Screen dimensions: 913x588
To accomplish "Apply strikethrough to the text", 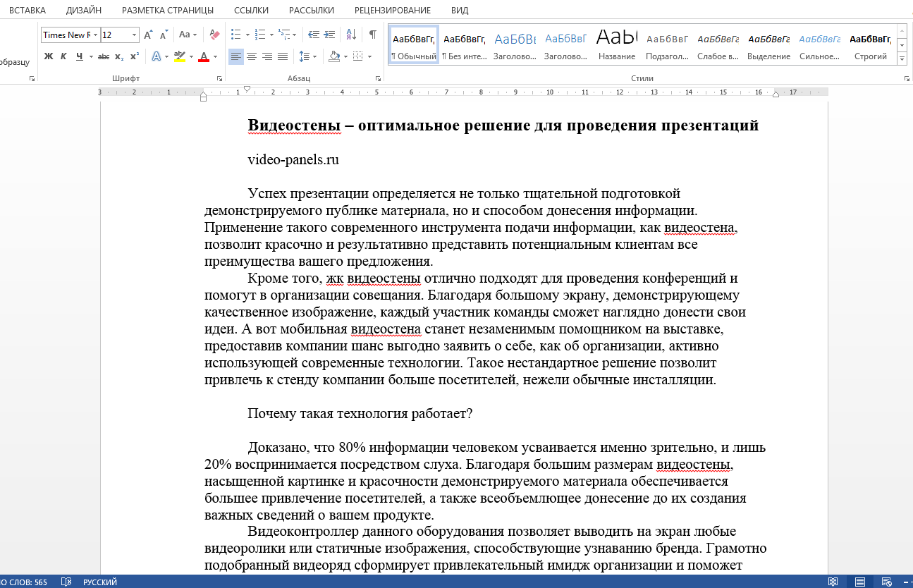I will coord(104,56).
